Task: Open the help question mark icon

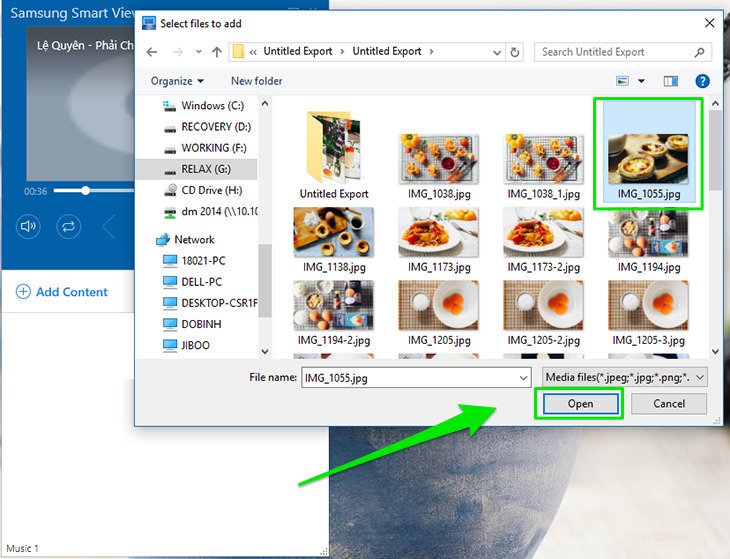Action: point(702,81)
